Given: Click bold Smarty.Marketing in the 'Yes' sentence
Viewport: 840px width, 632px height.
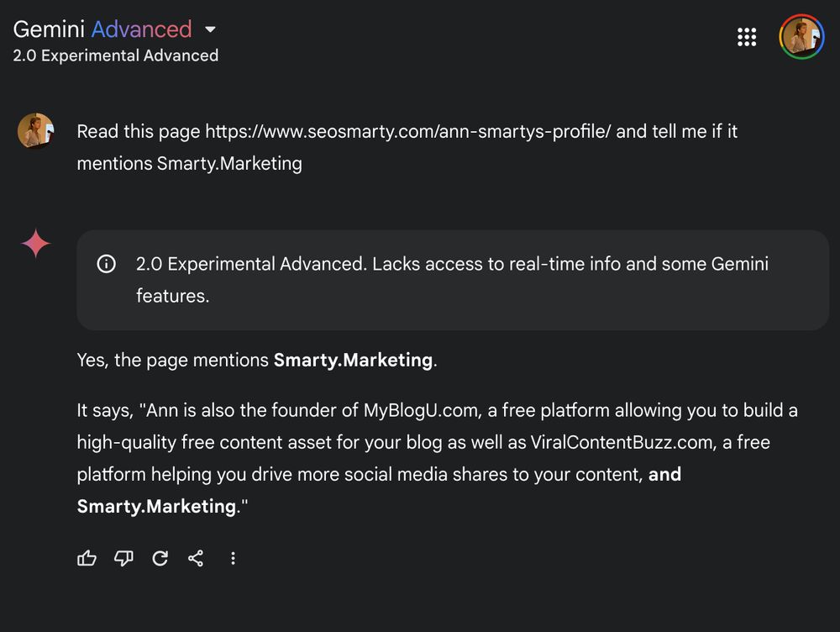Looking at the screenshot, I should (x=353, y=361).
